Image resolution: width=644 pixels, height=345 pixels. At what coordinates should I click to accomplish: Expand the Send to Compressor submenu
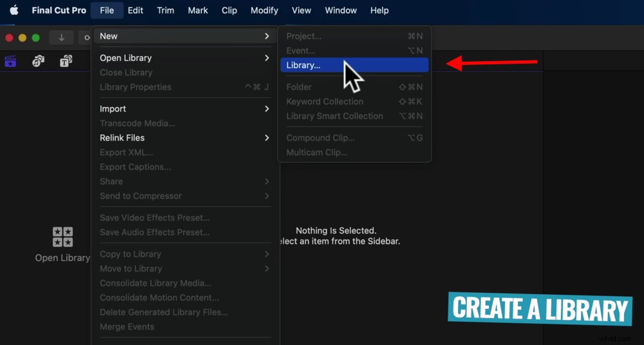click(185, 196)
